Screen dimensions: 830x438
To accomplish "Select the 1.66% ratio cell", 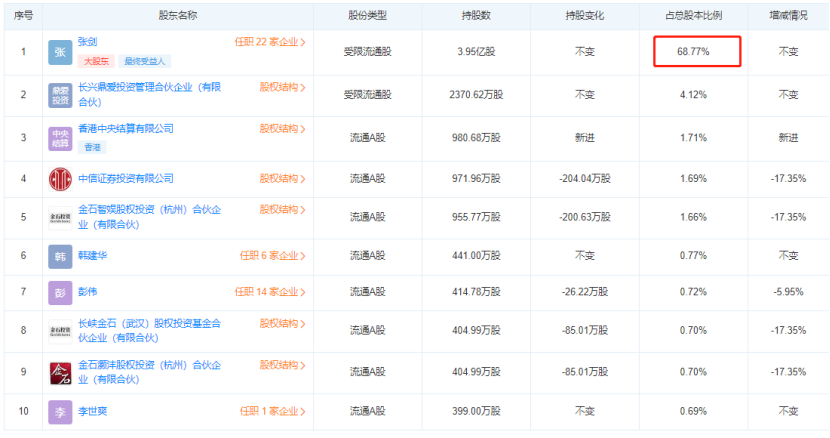I will 693,217.
